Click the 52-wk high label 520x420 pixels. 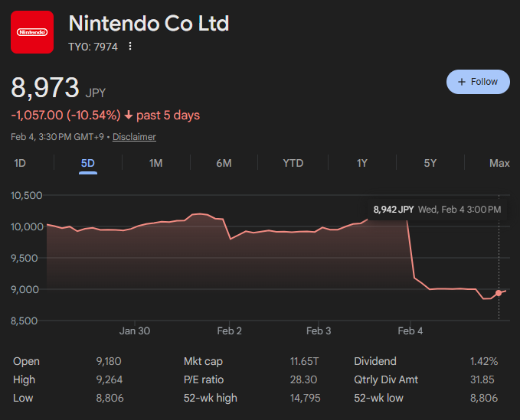(211, 398)
